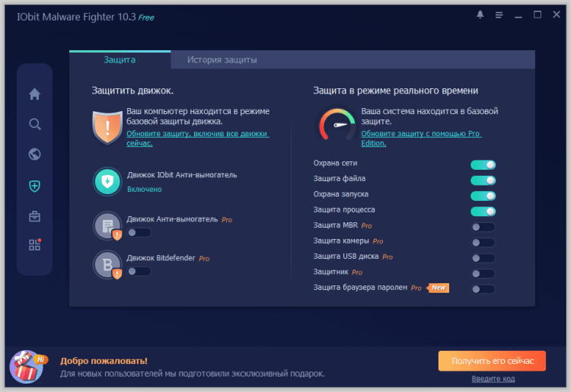
Task: Open the Action Center grid icon
Action: pyautogui.click(x=34, y=244)
